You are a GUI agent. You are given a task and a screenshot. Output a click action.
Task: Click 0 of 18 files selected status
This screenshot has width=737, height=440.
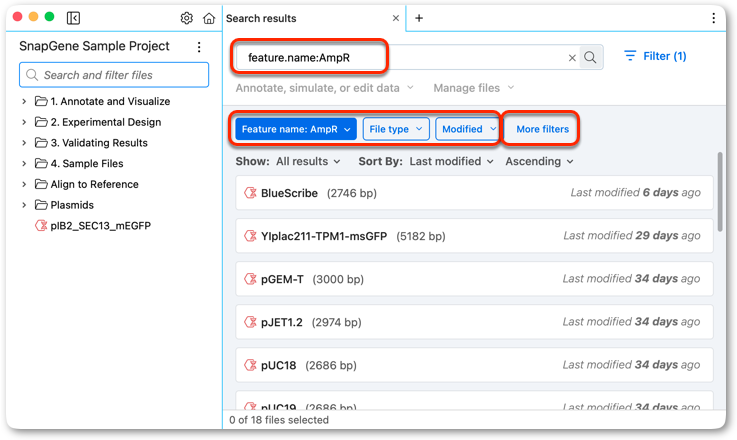click(x=279, y=420)
